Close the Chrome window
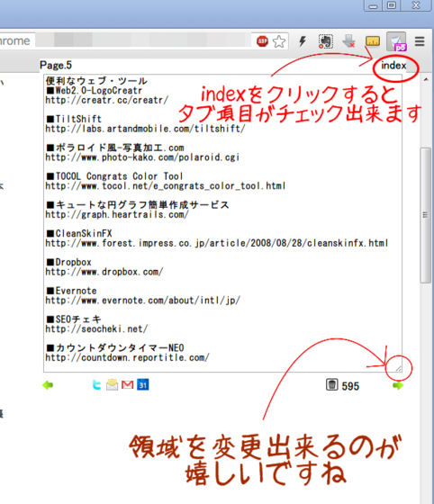Viewport: 434px width, 504px height. coord(416,5)
